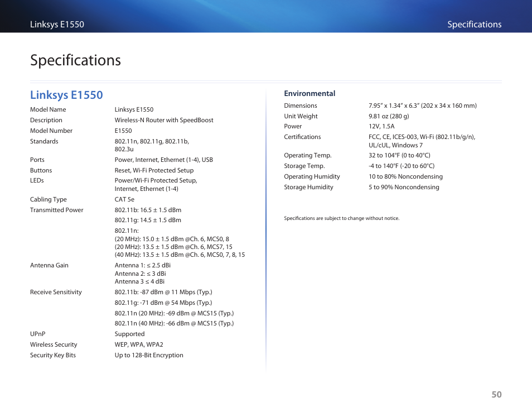Click '802.11n (40 MHz): -66 dBm' line
The image size is (532, 412).
[174, 323]
